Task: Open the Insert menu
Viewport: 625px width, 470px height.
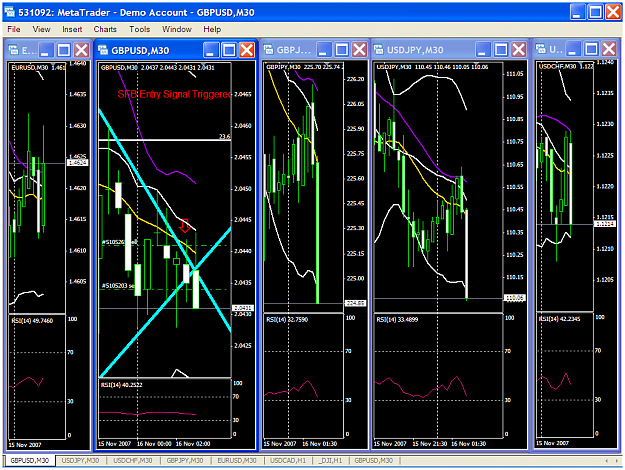Action: pos(72,29)
